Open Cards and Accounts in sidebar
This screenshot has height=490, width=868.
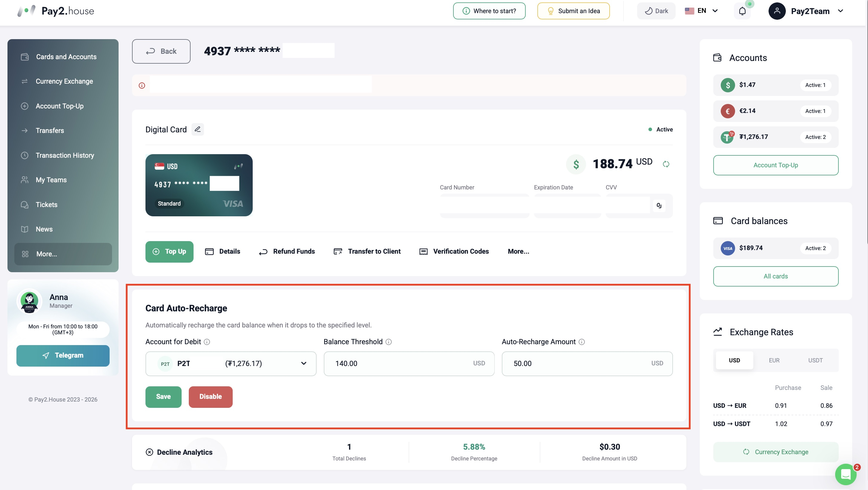(x=63, y=56)
